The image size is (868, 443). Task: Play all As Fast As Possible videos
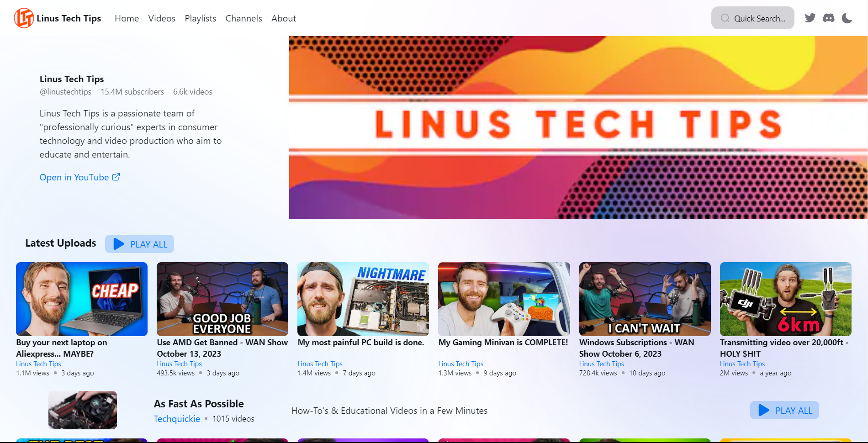(784, 410)
